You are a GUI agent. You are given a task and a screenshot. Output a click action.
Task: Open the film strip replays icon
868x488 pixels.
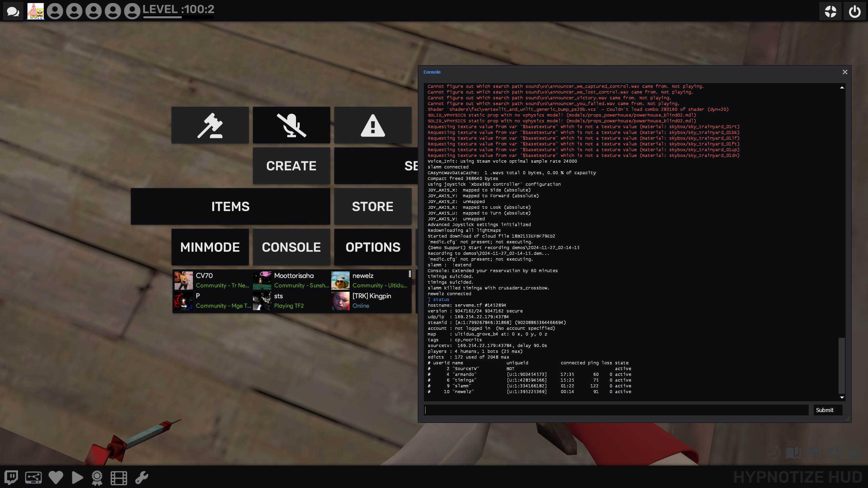point(119,477)
